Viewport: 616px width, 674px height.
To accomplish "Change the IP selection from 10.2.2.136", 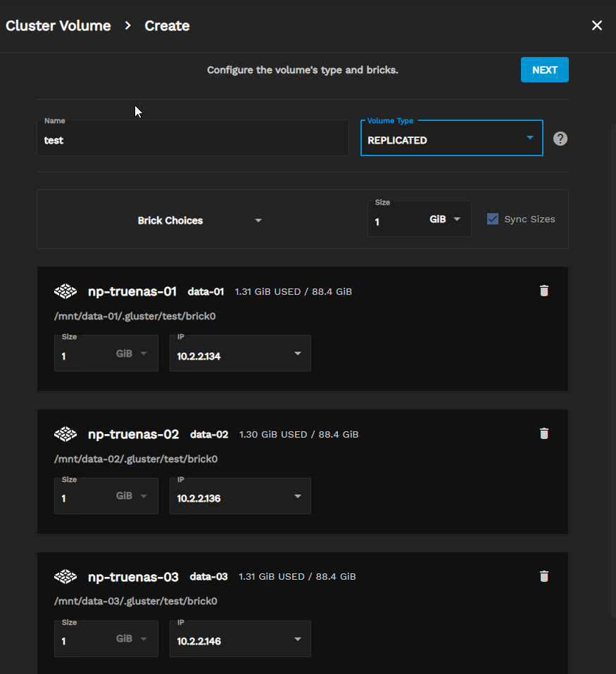I will pos(240,497).
